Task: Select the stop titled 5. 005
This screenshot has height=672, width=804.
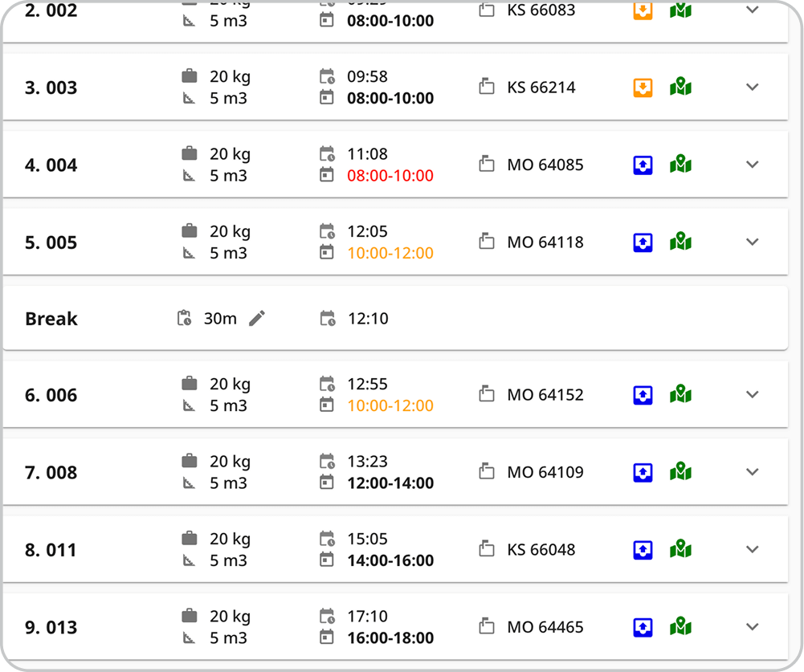Action: point(51,242)
